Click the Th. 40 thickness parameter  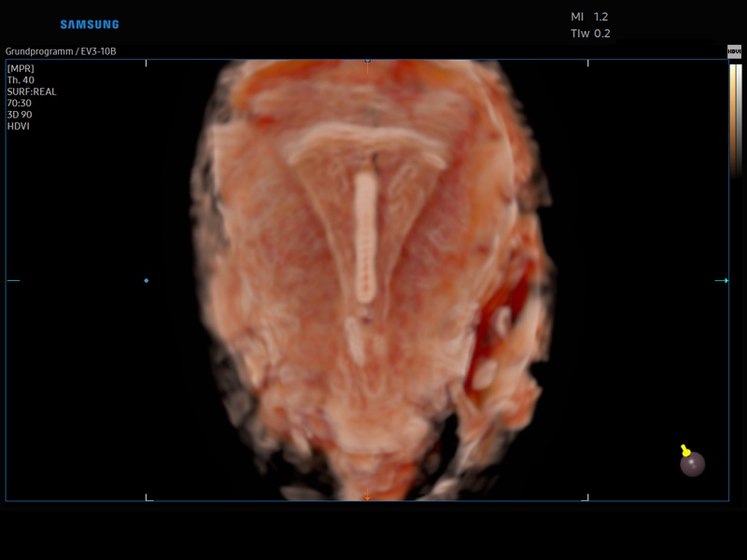[21, 80]
